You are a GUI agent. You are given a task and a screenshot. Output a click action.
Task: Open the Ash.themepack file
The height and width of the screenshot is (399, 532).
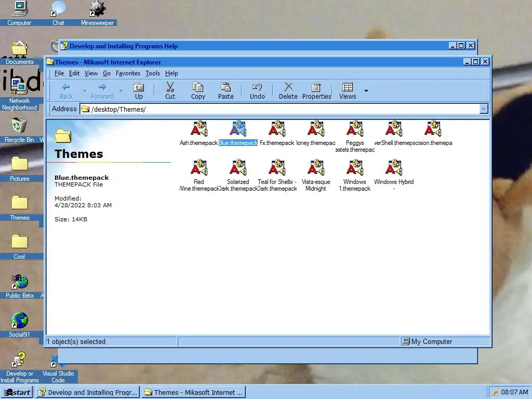[199, 133]
